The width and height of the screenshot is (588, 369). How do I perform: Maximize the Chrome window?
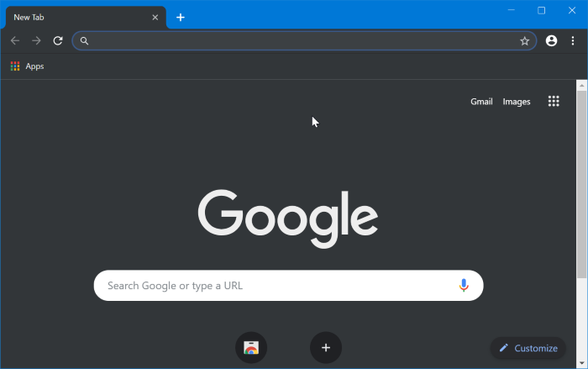[x=541, y=10]
